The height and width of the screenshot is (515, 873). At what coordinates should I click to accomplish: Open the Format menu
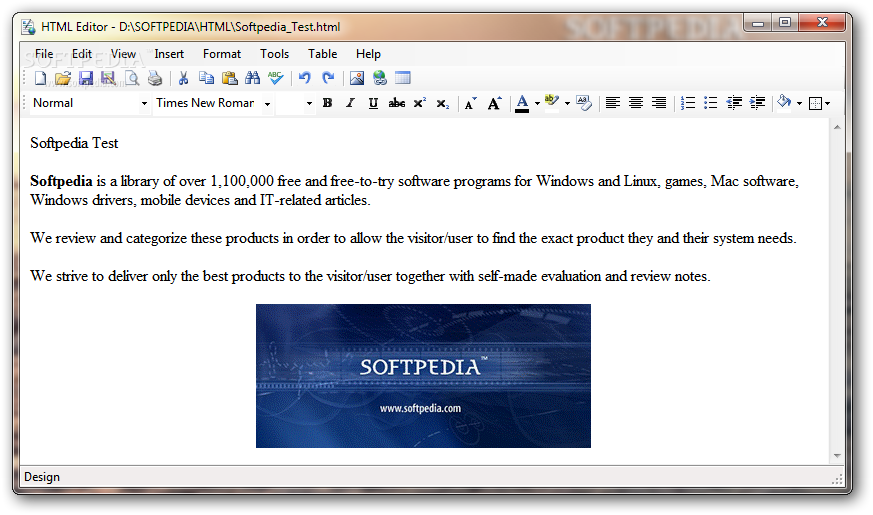pyautogui.click(x=222, y=54)
